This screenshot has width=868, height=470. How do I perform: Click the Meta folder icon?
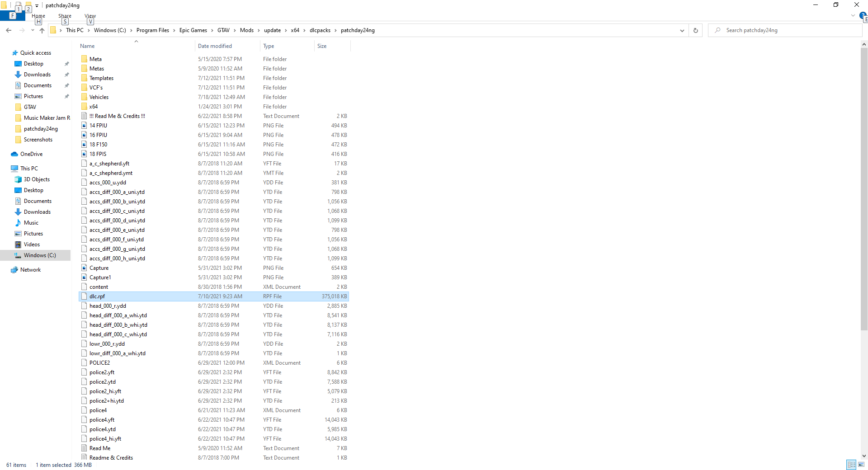tap(84, 59)
